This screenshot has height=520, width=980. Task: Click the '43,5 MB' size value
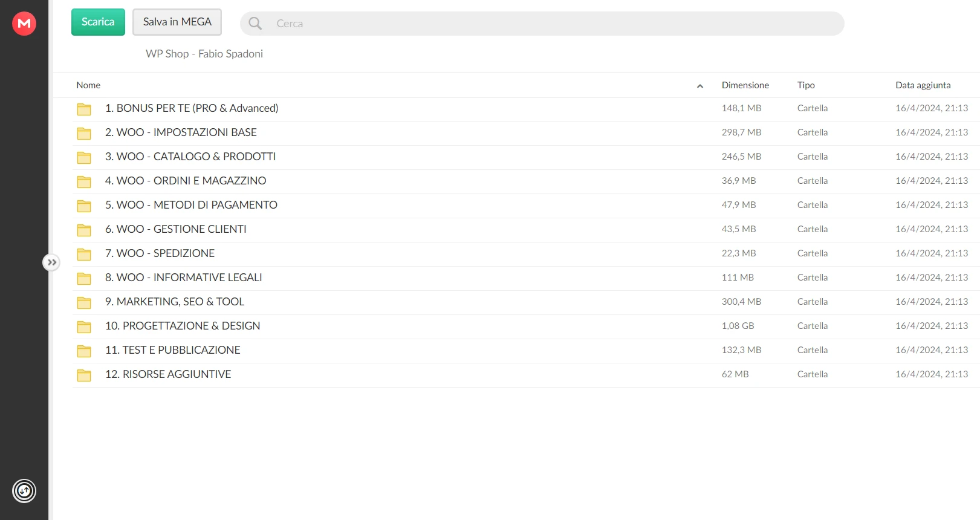click(x=739, y=229)
